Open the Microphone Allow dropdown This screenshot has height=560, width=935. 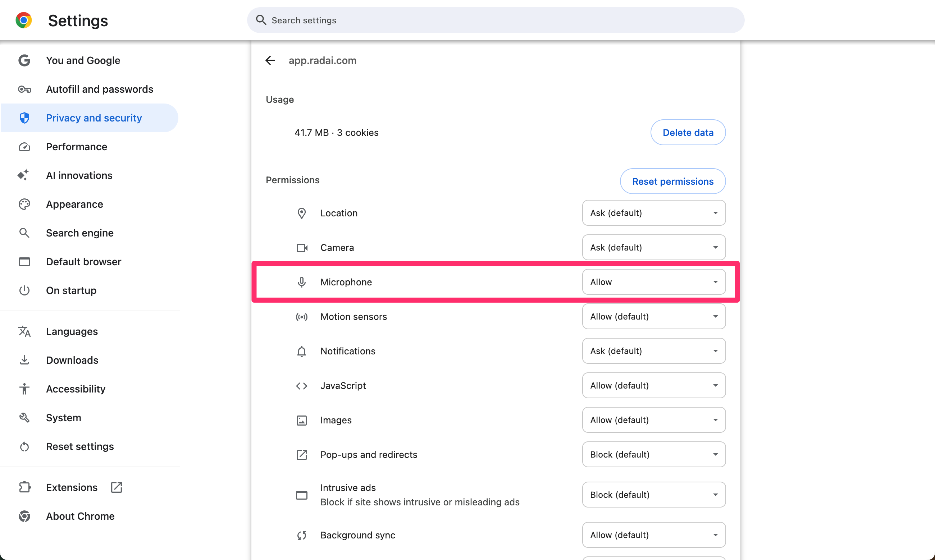654,282
